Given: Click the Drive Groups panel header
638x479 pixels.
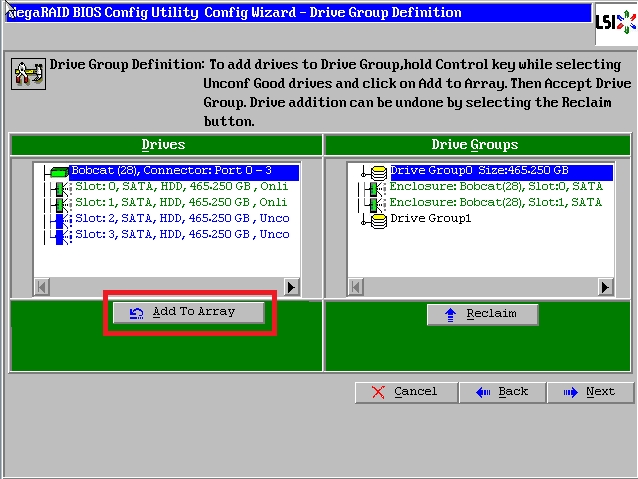Looking at the screenshot, I should click(478, 145).
